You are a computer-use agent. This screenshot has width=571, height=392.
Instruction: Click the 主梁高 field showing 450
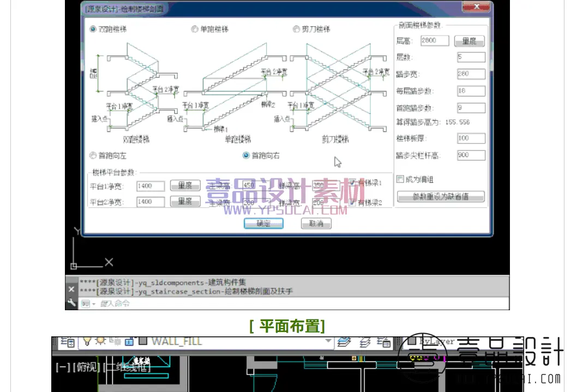click(256, 185)
